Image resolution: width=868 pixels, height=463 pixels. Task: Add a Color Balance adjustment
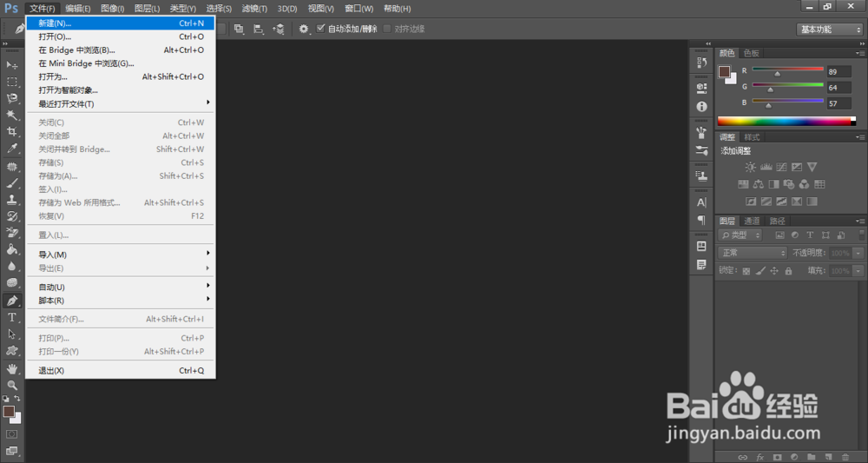[758, 184]
